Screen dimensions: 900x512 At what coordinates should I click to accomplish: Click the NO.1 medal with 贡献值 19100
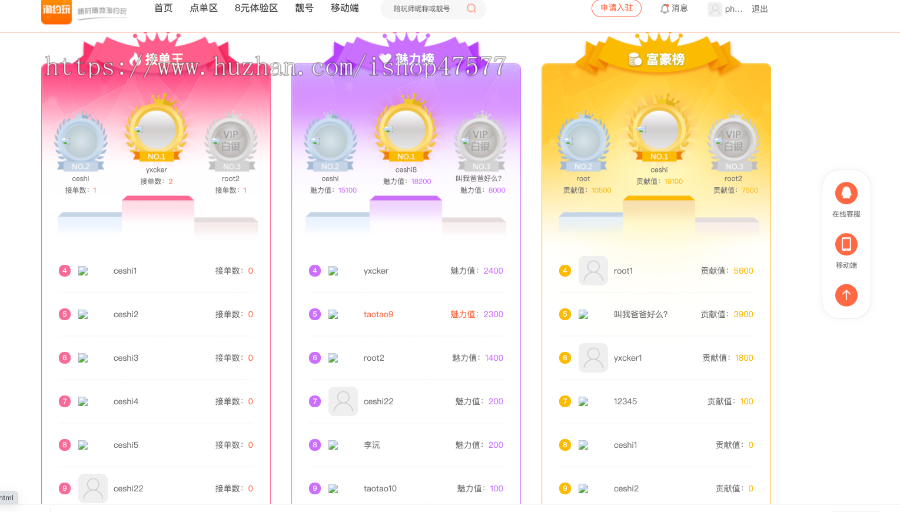(x=660, y=130)
